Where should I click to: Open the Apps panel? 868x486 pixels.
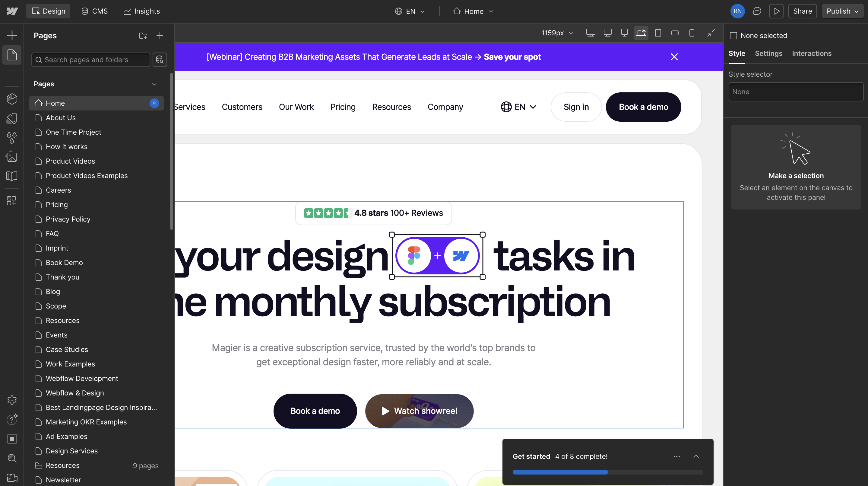tap(12, 201)
